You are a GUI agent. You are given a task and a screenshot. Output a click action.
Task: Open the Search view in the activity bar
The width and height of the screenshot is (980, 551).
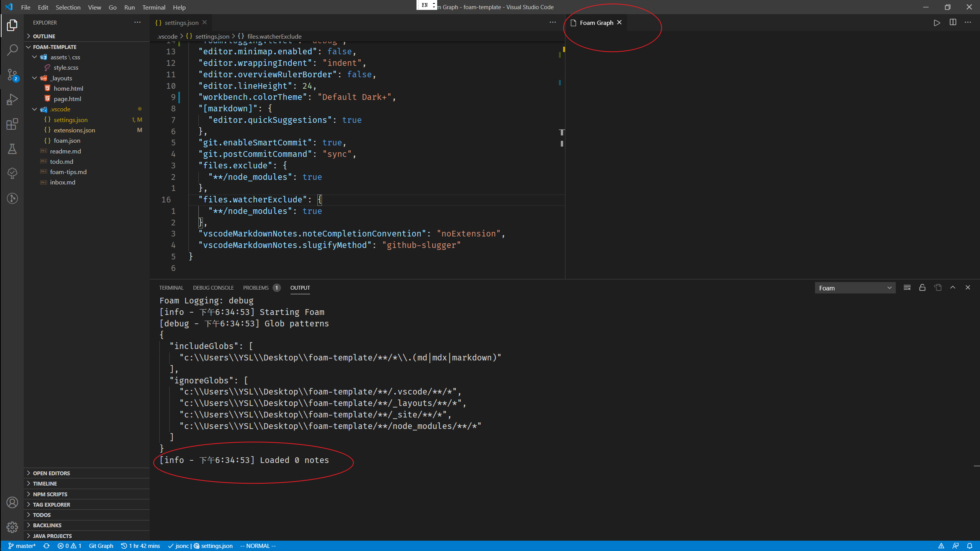coord(12,50)
